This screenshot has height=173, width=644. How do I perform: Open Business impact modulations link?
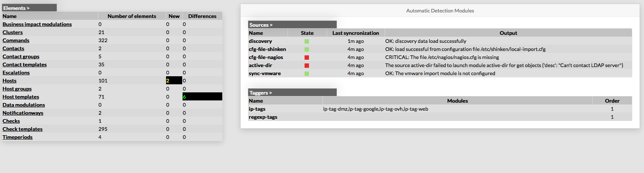tap(37, 24)
